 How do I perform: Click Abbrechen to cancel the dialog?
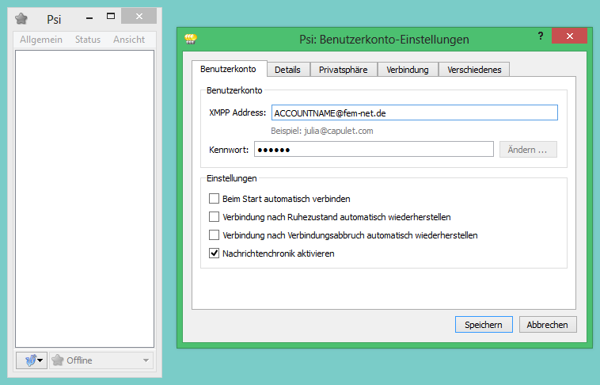548,325
